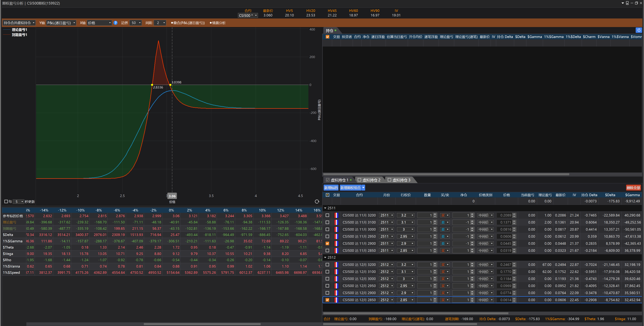Screen dimensions: 644x326
Task: Collapse the 2512 month group
Action: [x=325, y=257]
